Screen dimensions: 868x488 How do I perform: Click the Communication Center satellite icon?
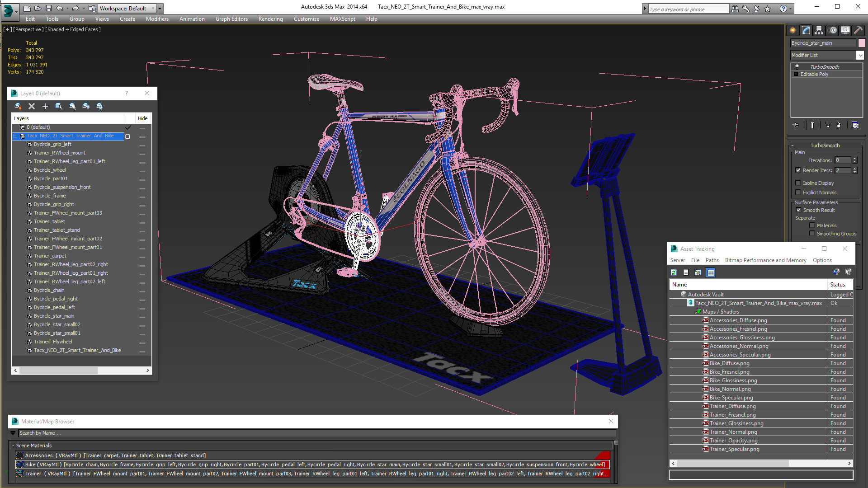tap(756, 9)
